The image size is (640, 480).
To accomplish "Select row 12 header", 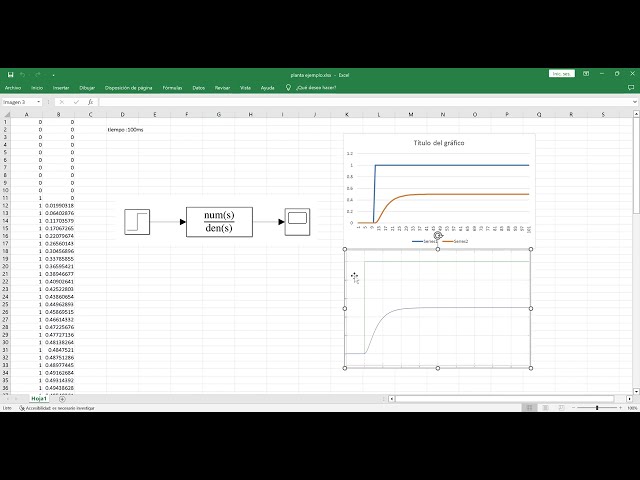I will tap(5, 206).
